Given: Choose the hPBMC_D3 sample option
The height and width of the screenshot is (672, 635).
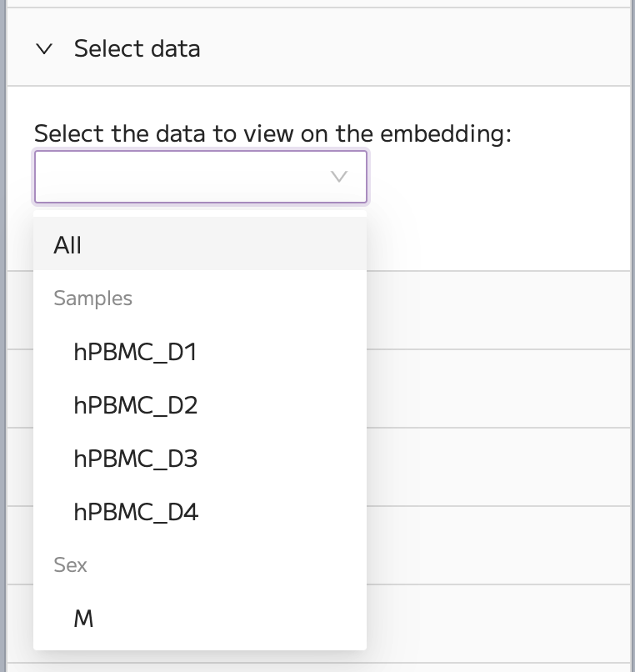Looking at the screenshot, I should pos(200,458).
